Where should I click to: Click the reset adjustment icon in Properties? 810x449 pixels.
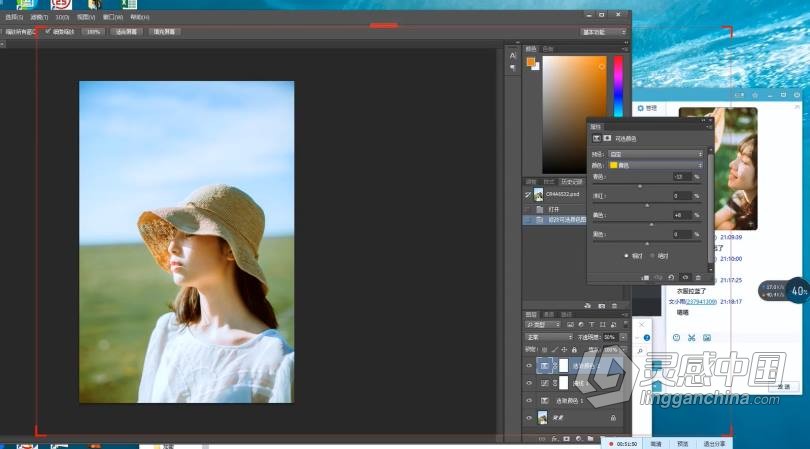click(x=671, y=277)
